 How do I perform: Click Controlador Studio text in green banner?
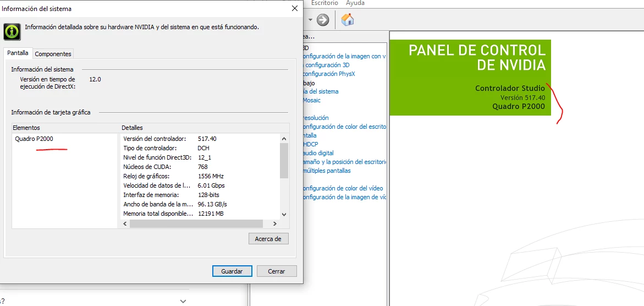[510, 88]
